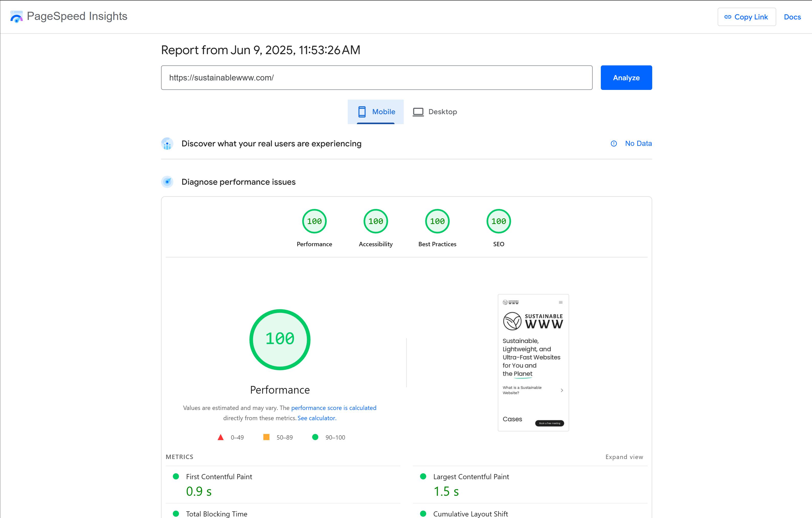Click the green dot beside Cumulative Layout Shift
This screenshot has height=518, width=812.
[x=423, y=514]
